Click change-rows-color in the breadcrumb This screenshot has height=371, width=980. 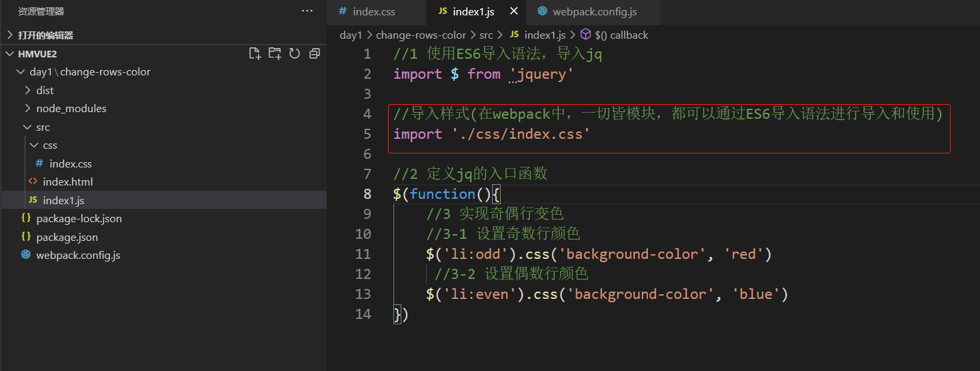pos(420,35)
